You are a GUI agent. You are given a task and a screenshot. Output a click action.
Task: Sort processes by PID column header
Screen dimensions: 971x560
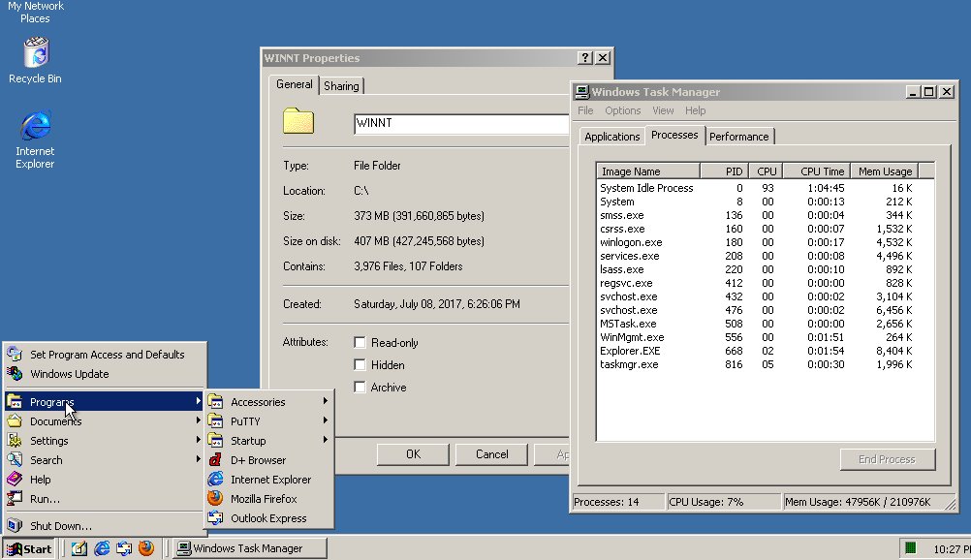click(724, 171)
